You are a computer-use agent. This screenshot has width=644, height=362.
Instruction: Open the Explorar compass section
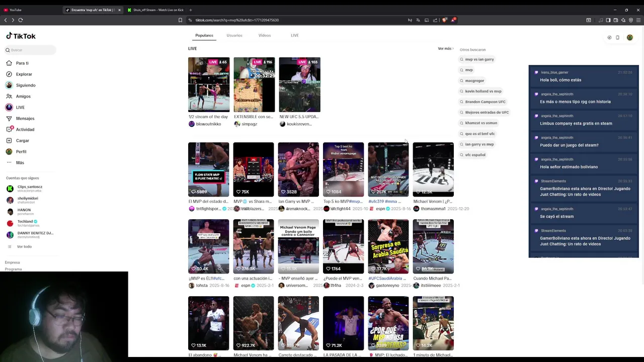(19, 74)
